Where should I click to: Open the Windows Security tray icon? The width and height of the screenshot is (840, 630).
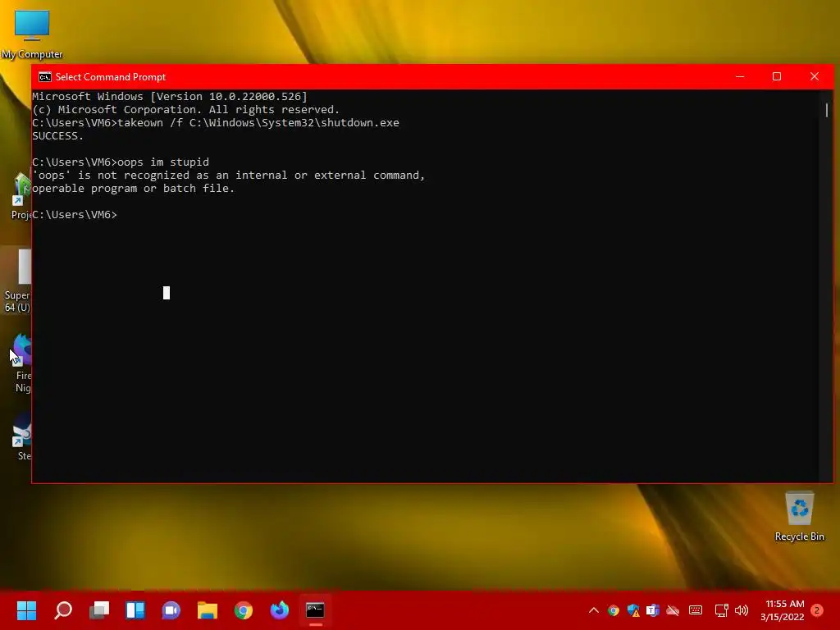[x=633, y=610]
